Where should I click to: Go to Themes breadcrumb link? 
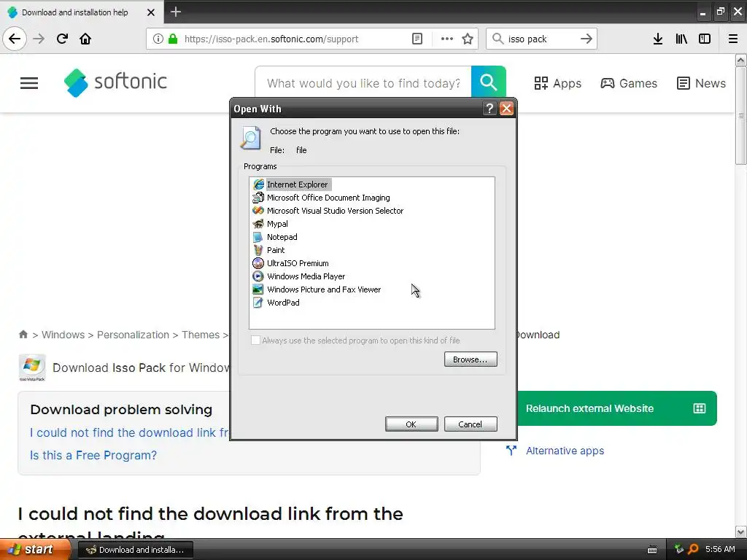[x=201, y=335]
